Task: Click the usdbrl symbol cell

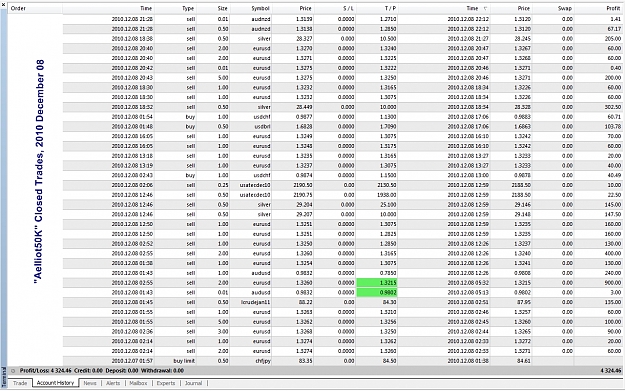Action: click(262, 127)
